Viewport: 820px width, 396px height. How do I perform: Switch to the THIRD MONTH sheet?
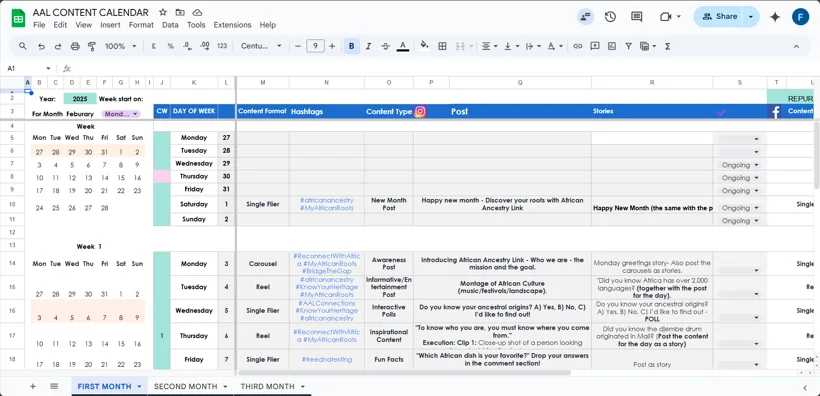coord(267,387)
